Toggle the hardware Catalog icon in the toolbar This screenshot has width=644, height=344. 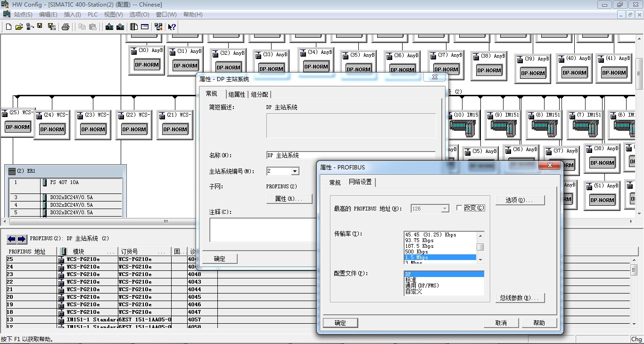point(134,27)
